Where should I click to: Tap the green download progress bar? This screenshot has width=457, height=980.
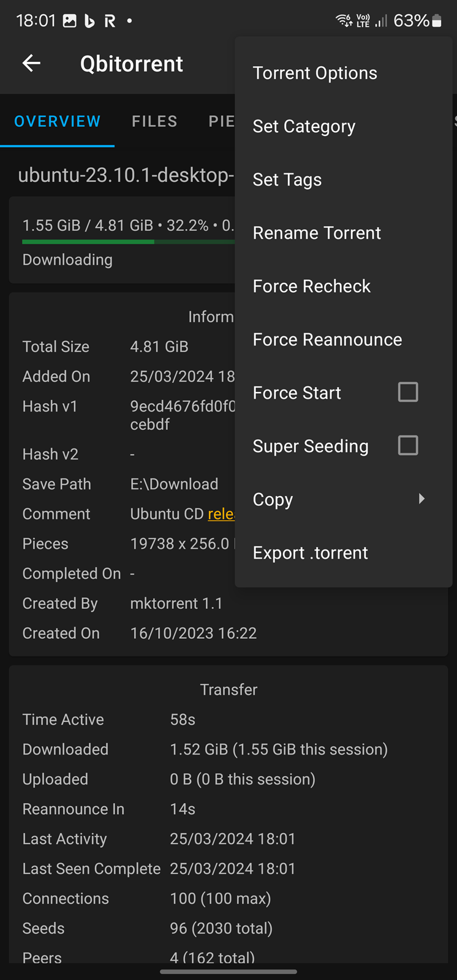pyautogui.click(x=88, y=242)
